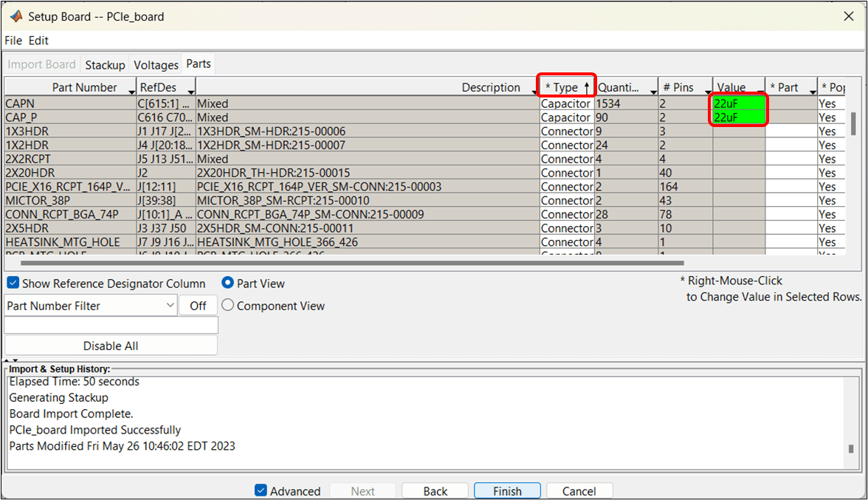Screen dimensions: 868x500
Task: Switch to the Stackup tab
Action: [105, 65]
